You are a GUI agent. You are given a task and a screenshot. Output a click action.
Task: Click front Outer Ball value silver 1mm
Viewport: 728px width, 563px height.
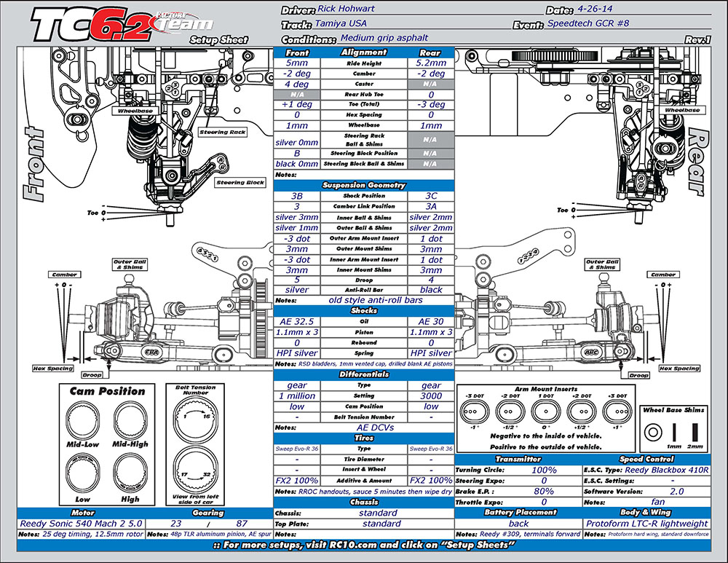297,228
